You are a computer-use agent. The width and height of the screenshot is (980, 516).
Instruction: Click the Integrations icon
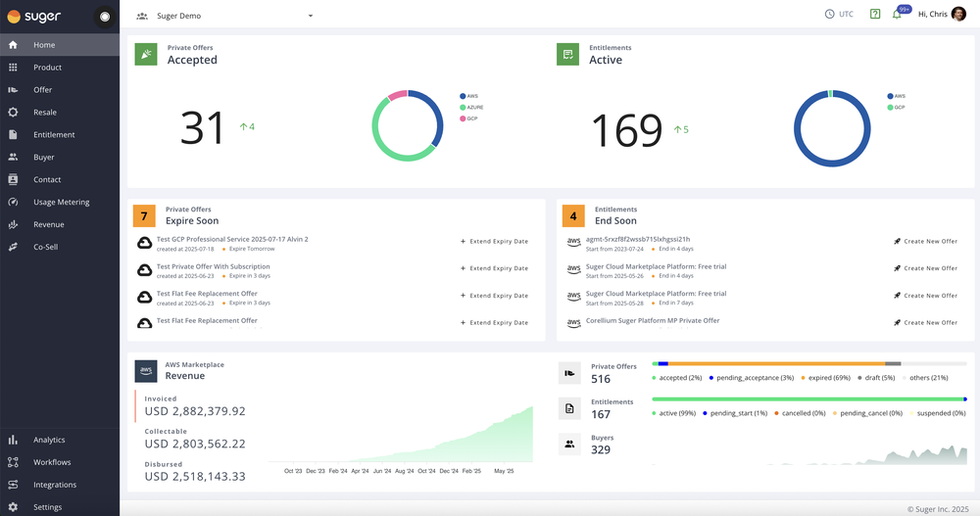[x=13, y=485]
